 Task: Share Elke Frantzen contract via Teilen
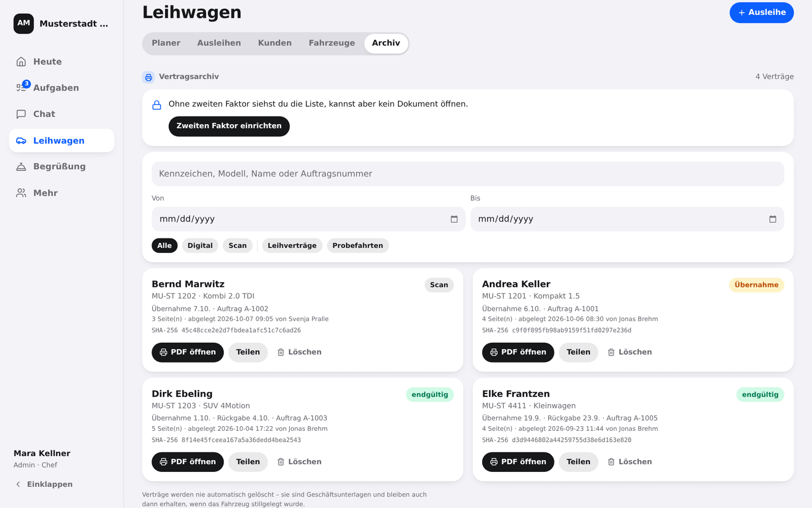579,462
